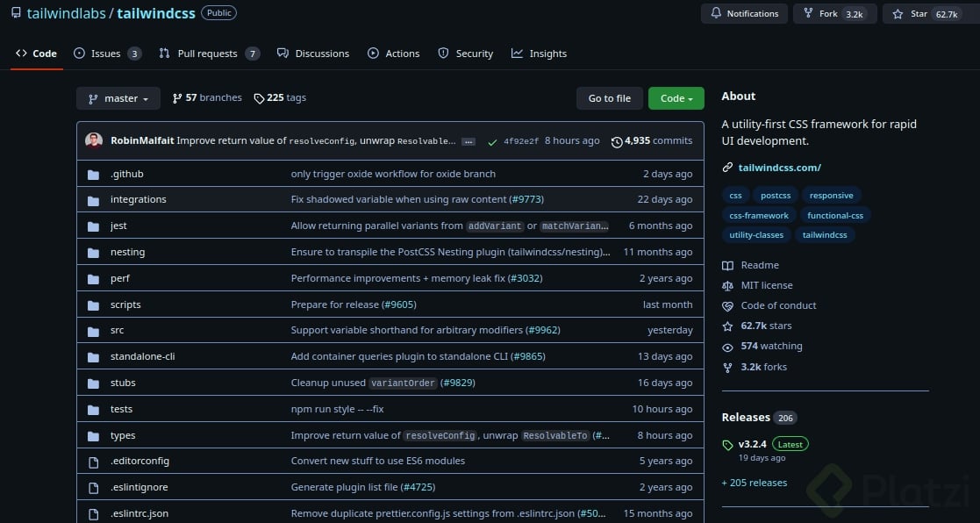
Task: Click the file icon beside .editorconfig
Action: pos(93,462)
